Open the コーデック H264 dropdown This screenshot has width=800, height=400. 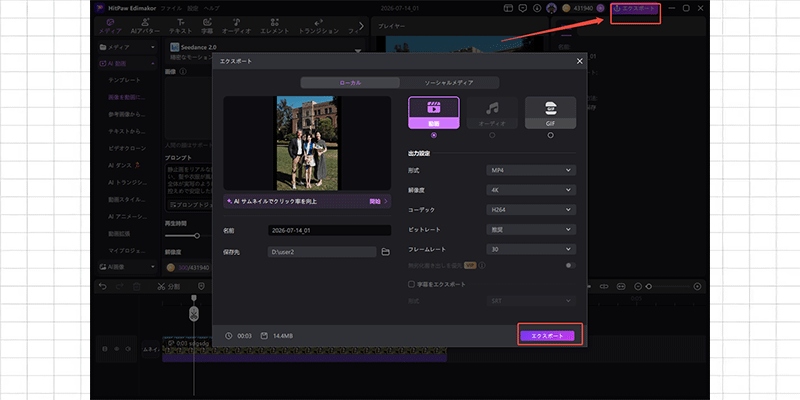(x=531, y=210)
